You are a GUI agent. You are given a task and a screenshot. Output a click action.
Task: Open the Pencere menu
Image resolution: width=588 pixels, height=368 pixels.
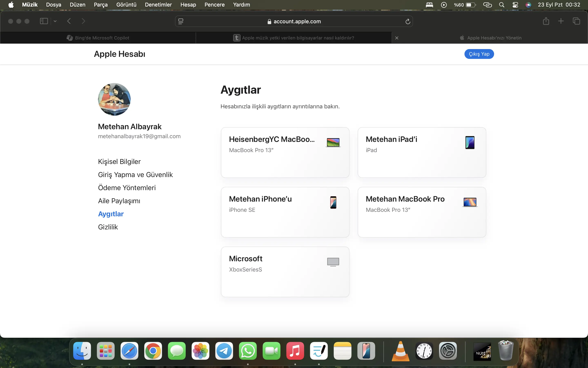tap(215, 5)
